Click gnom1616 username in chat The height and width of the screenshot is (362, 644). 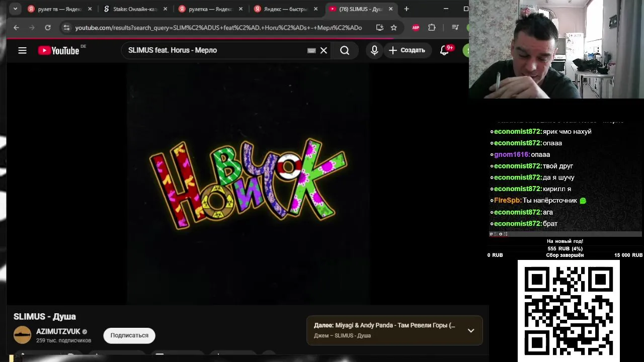[x=512, y=154]
